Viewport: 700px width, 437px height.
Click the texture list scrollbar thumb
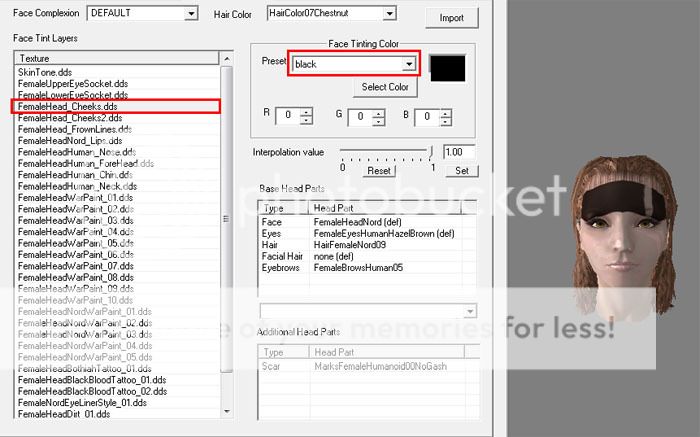[227, 219]
